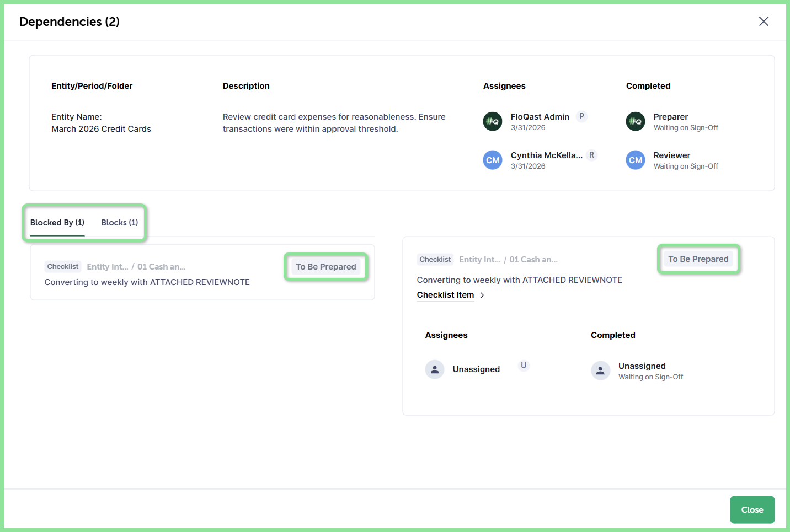This screenshot has height=532, width=790.
Task: Click the 01 Cash an... breadcrumb in the right card
Action: point(533,260)
